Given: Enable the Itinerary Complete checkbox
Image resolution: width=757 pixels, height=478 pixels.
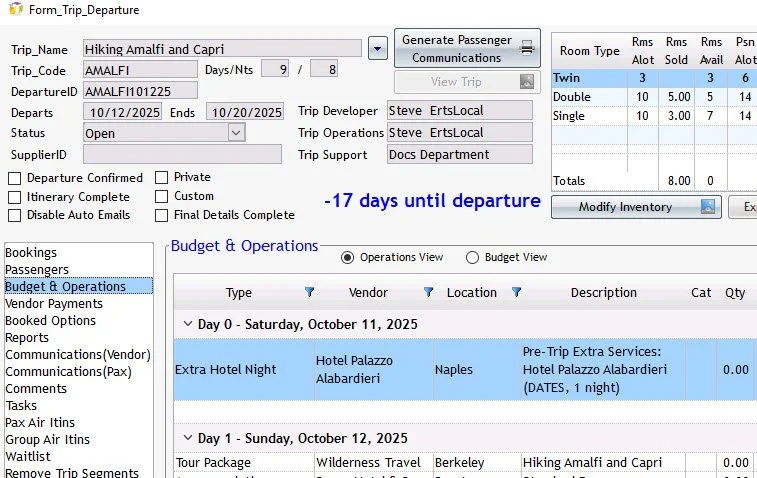Looking at the screenshot, I should pos(14,197).
